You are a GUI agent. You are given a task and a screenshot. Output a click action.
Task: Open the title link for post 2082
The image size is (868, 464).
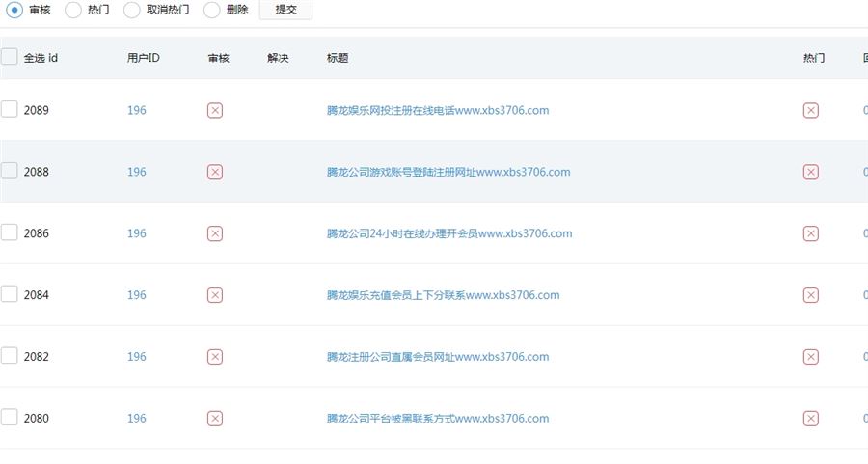438,357
